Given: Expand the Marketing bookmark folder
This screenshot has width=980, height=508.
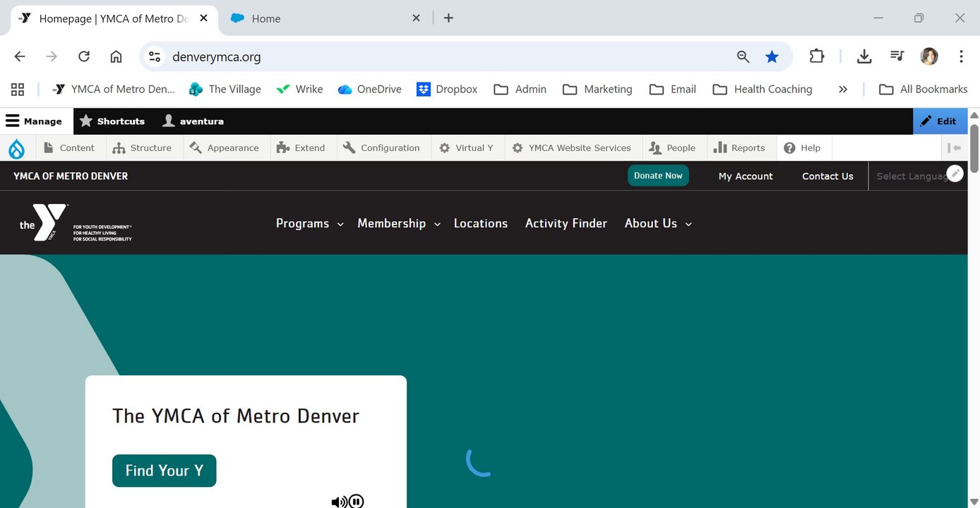Looking at the screenshot, I should pos(597,89).
